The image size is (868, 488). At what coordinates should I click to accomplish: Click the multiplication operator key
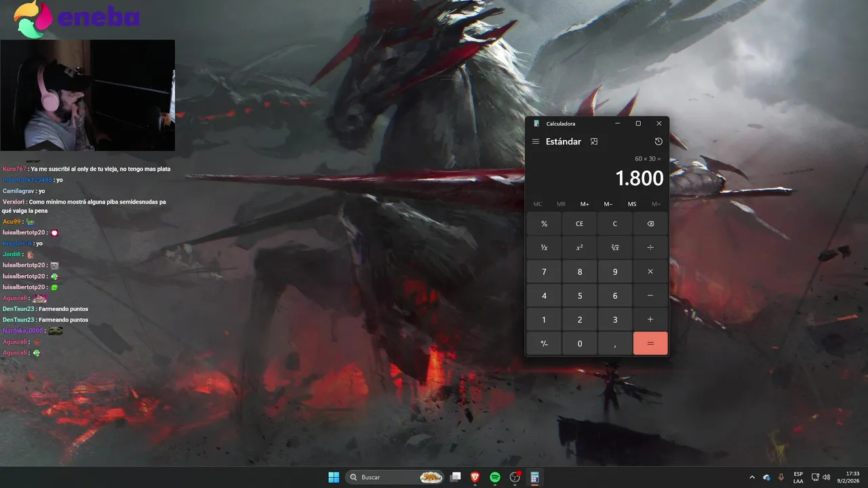pyautogui.click(x=650, y=272)
